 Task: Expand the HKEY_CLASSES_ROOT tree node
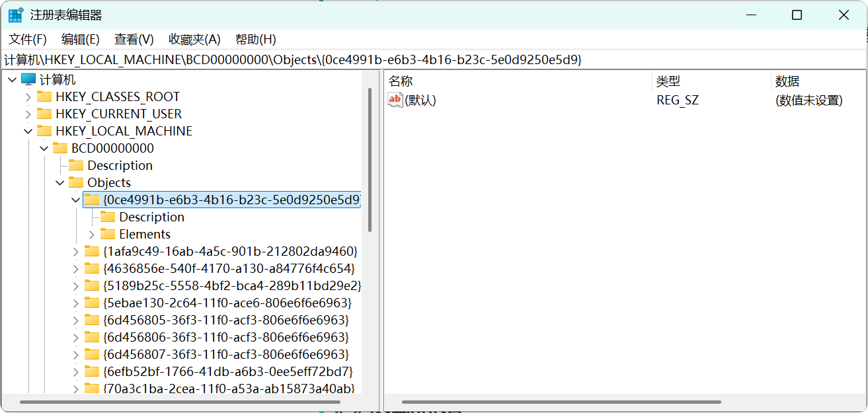[x=28, y=97]
